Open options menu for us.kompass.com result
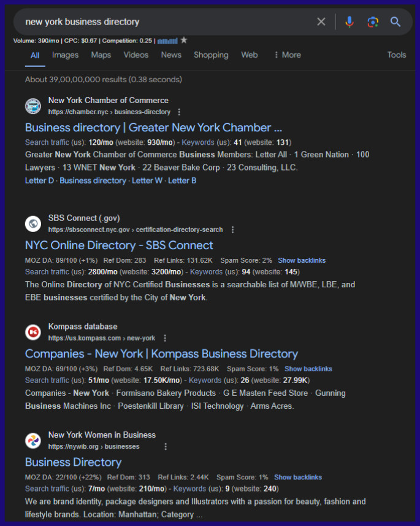Image resolution: width=420 pixels, height=526 pixels. [165, 338]
